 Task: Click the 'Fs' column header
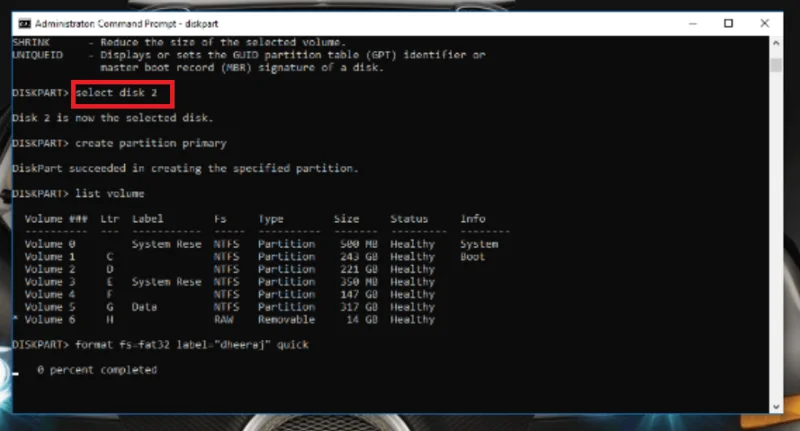click(220, 219)
